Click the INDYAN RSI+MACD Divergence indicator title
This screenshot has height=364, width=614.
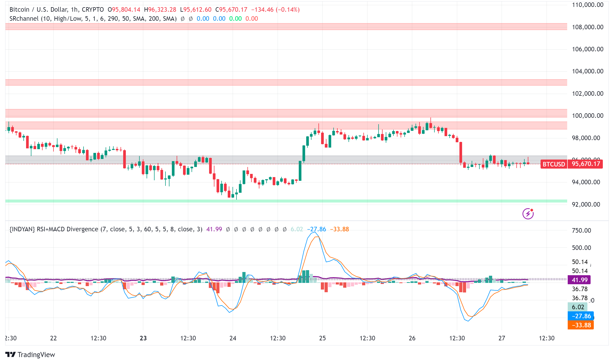[106, 229]
